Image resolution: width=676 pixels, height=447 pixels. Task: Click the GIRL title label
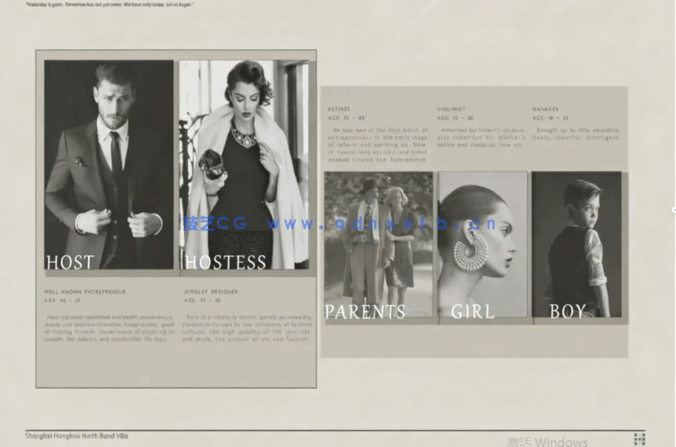pyautogui.click(x=472, y=312)
